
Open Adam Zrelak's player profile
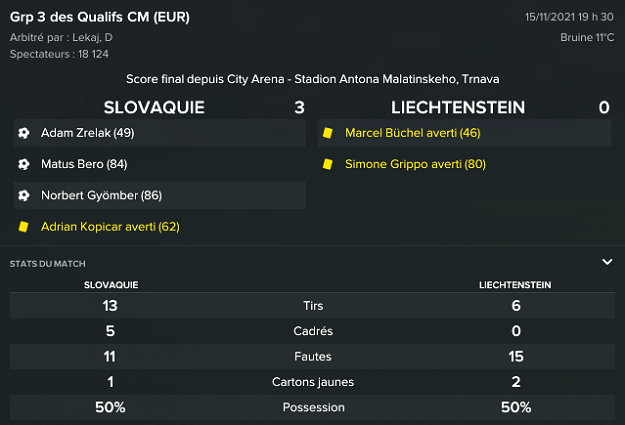(x=87, y=133)
